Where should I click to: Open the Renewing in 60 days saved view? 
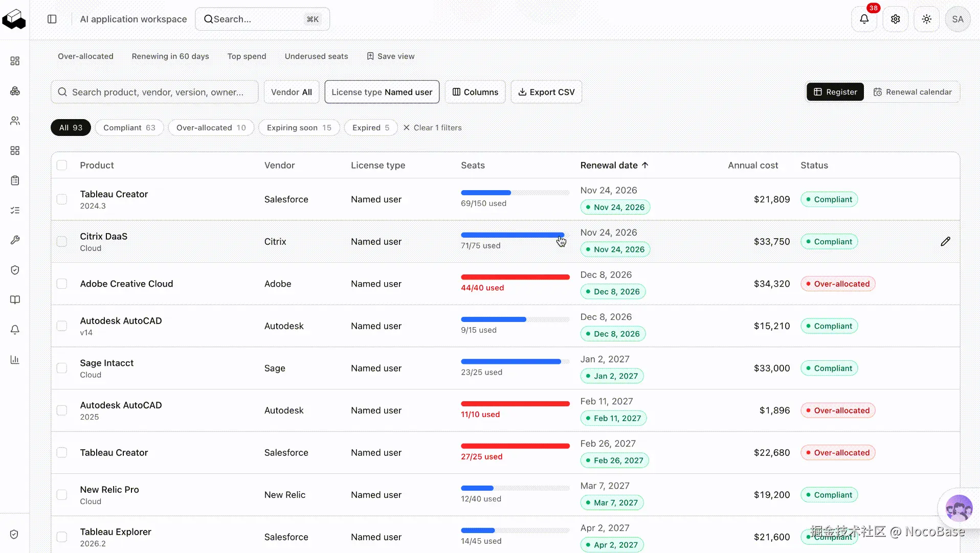pyautogui.click(x=170, y=56)
